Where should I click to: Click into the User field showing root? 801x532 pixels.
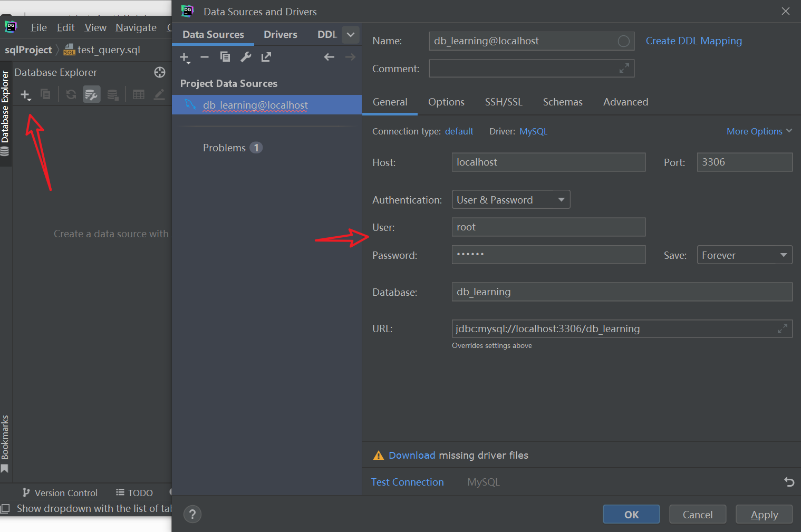click(x=548, y=227)
